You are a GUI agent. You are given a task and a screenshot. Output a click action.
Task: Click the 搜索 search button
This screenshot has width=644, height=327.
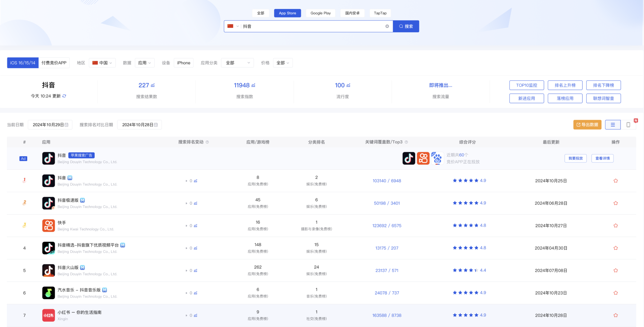tap(406, 26)
